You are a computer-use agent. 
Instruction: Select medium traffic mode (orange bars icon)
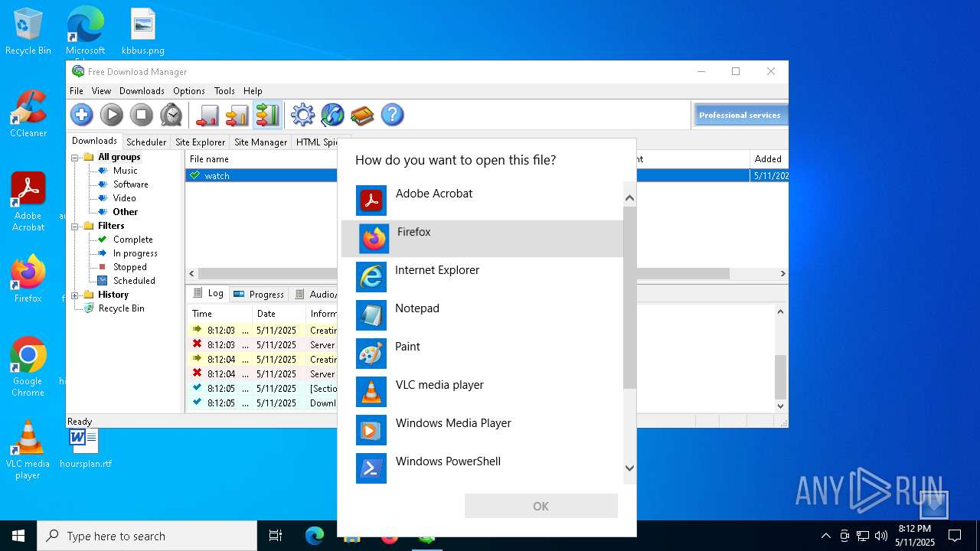point(237,115)
